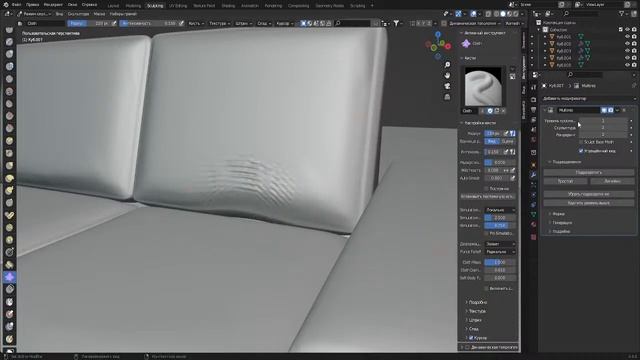Open the Спад dropdown in tool header
640x360 pixels.
tap(264, 23)
